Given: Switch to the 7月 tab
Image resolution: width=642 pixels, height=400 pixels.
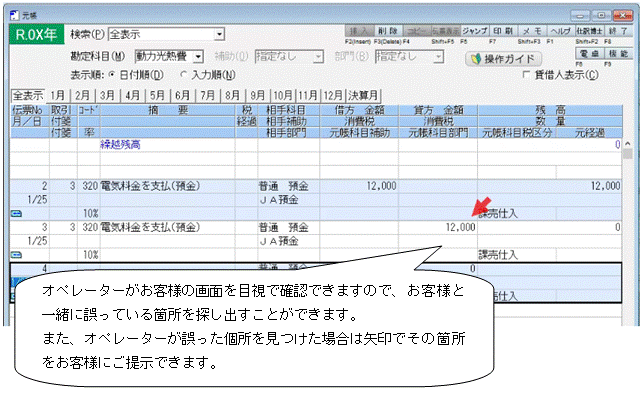Looking at the screenshot, I should 207,95.
